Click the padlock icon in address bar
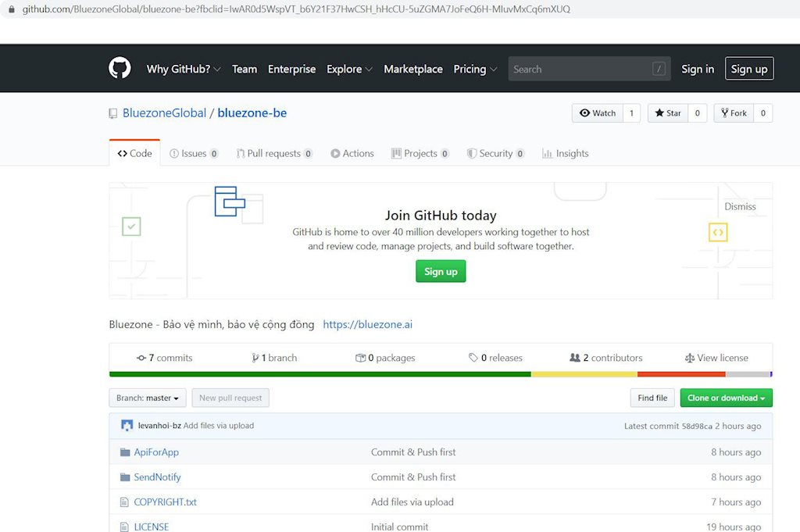 point(12,9)
